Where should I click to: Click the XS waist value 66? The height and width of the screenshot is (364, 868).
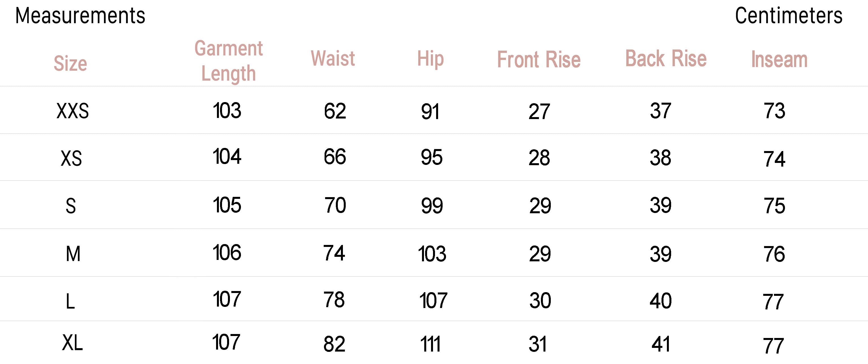click(335, 156)
